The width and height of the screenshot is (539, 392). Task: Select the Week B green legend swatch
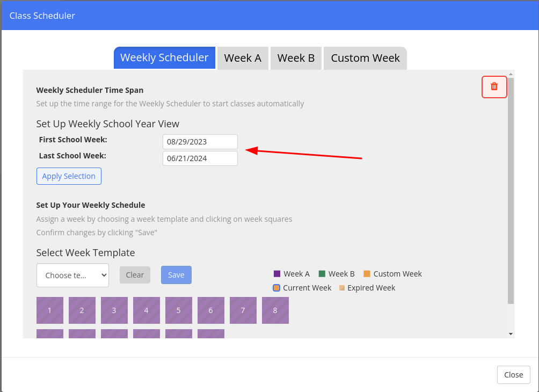click(322, 274)
